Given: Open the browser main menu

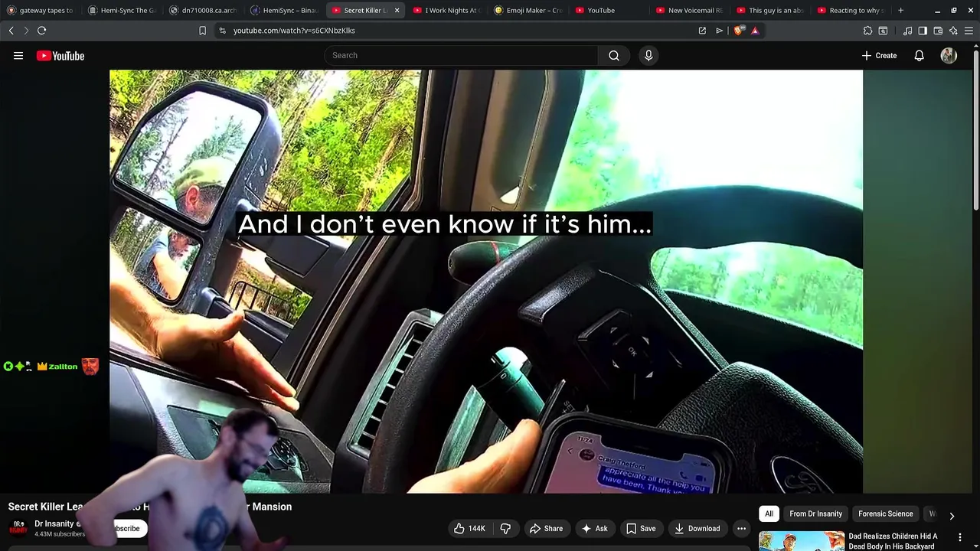Looking at the screenshot, I should pos(969,31).
